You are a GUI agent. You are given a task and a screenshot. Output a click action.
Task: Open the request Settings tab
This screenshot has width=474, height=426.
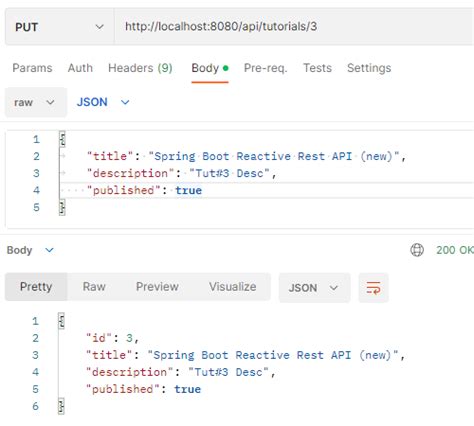(369, 68)
